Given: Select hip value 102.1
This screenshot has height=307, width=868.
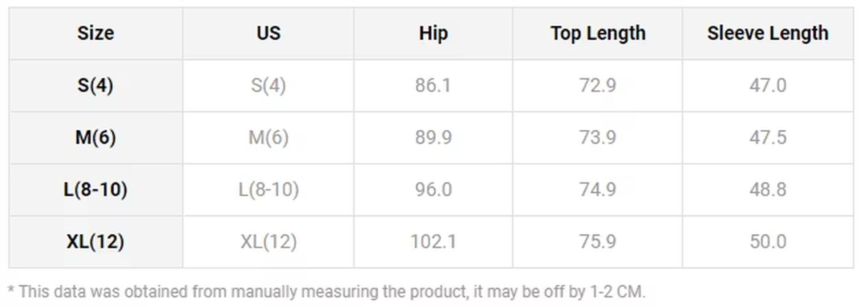Looking at the screenshot, I should pos(433,241).
